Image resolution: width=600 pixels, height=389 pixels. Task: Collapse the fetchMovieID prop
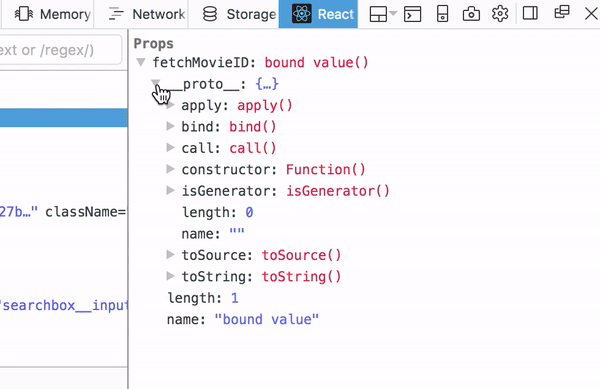point(141,62)
